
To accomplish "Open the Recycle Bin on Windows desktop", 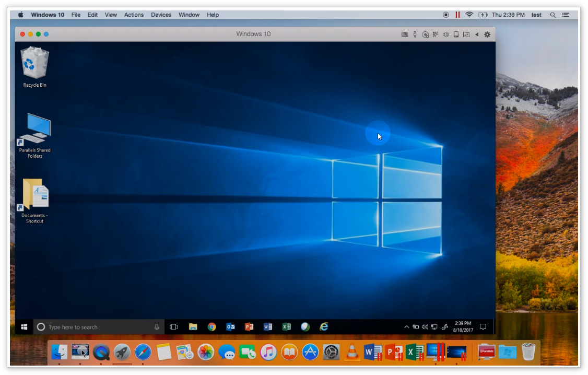I will coord(34,66).
